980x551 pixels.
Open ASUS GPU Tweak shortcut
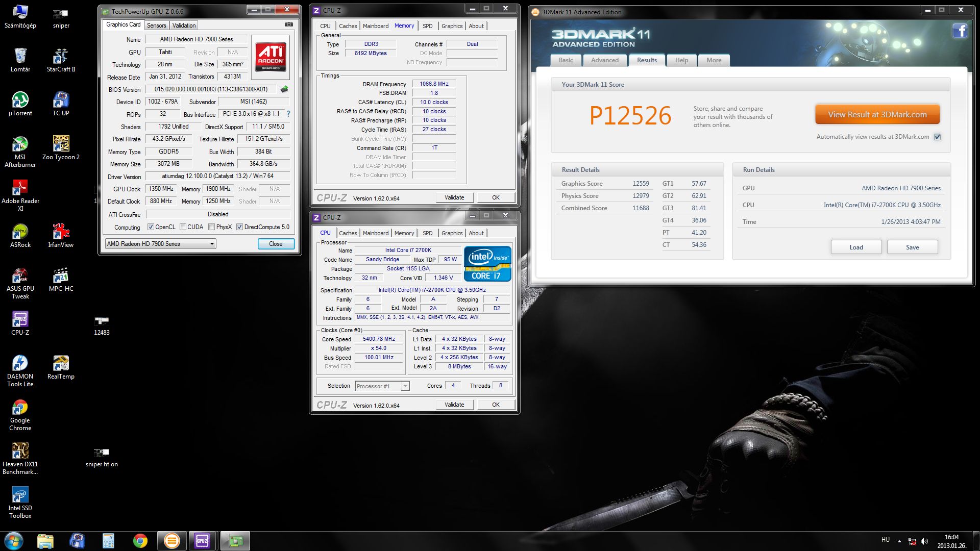pyautogui.click(x=20, y=276)
